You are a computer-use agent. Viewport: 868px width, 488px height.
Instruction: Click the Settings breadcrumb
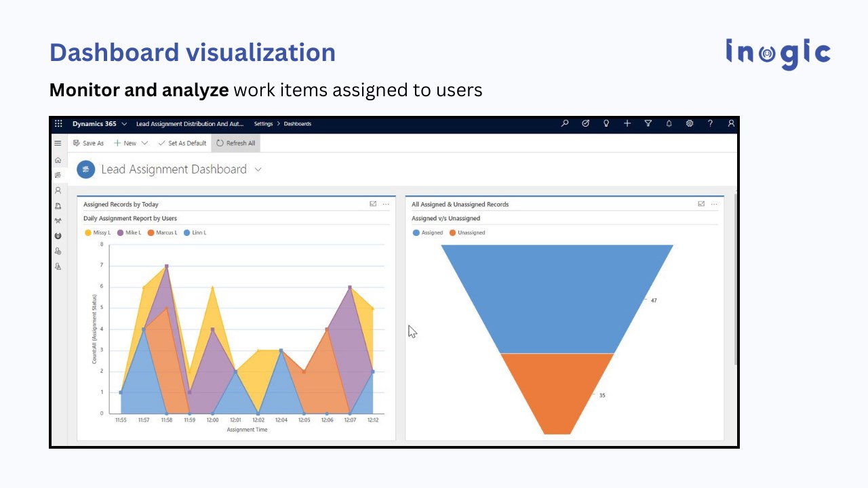(x=263, y=124)
